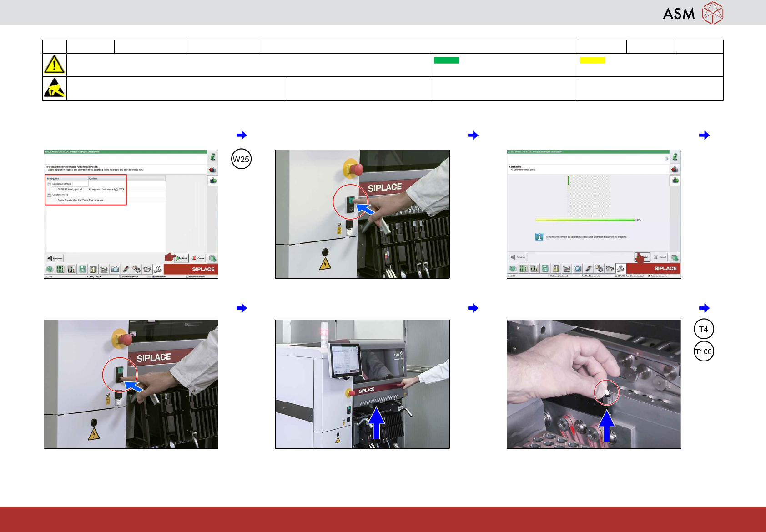Click the blue info icon beside the reminder message
The height and width of the screenshot is (532, 766).
pyautogui.click(x=539, y=237)
